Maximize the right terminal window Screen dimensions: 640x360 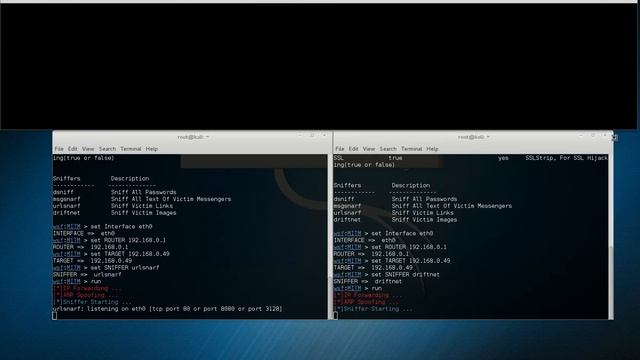(593, 136)
